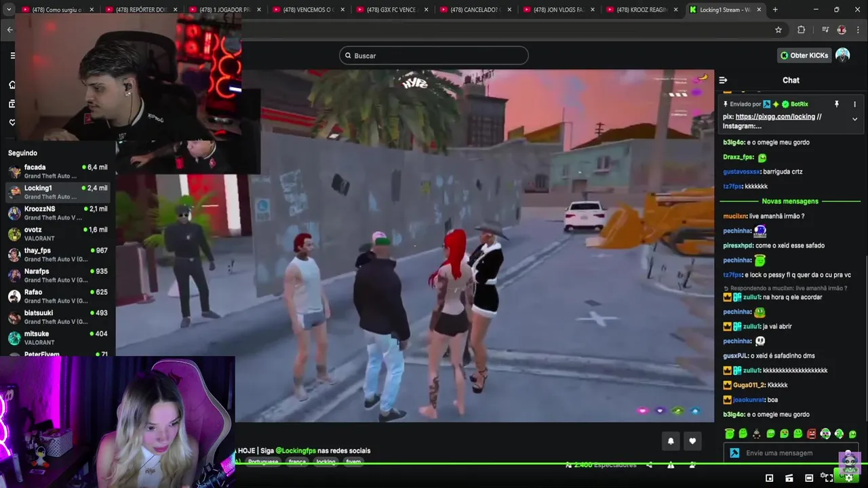Click the @Lockingfps mention in title
The image size is (868, 488).
coord(296,451)
